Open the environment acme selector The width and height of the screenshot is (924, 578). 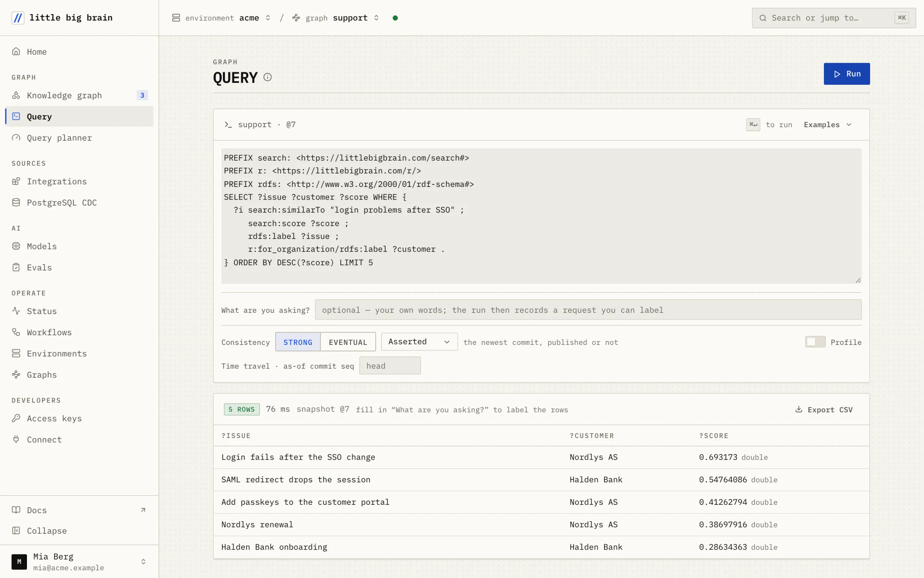pos(221,18)
